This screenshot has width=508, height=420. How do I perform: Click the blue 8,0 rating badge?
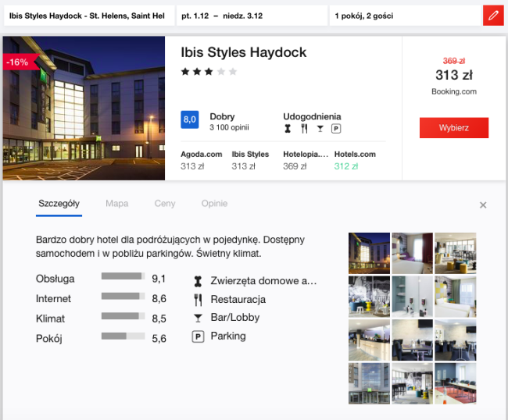(190, 119)
